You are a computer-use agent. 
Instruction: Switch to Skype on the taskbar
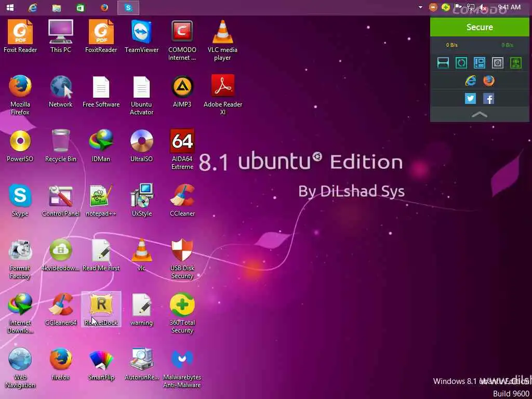[128, 7]
